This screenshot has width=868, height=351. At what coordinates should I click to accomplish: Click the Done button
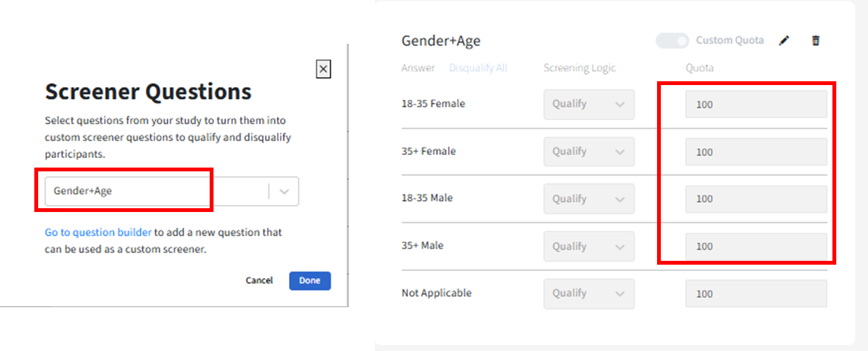[x=309, y=281]
